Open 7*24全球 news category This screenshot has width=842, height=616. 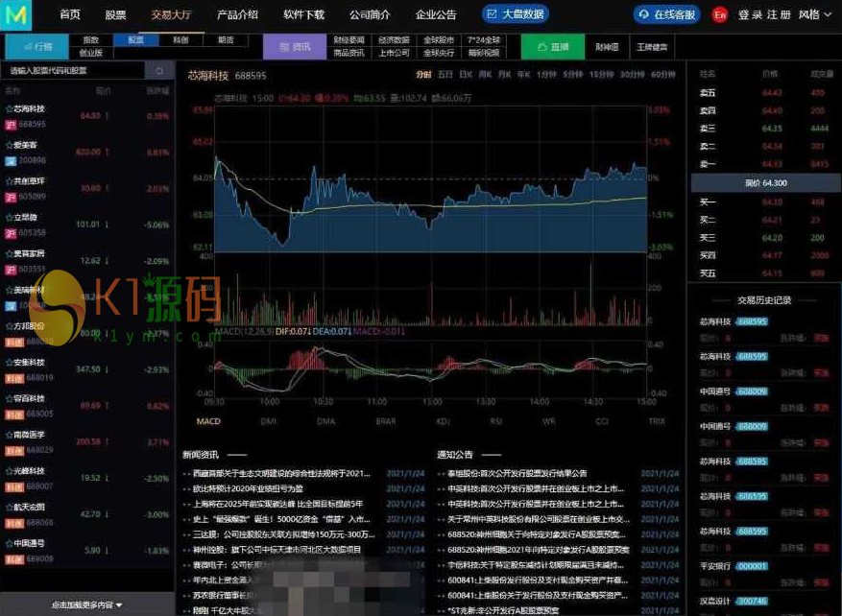pyautogui.click(x=484, y=39)
